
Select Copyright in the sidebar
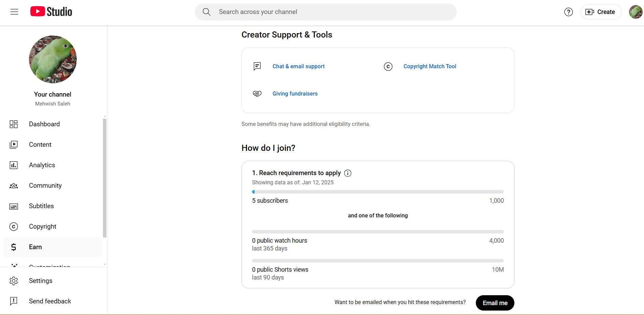click(x=43, y=227)
